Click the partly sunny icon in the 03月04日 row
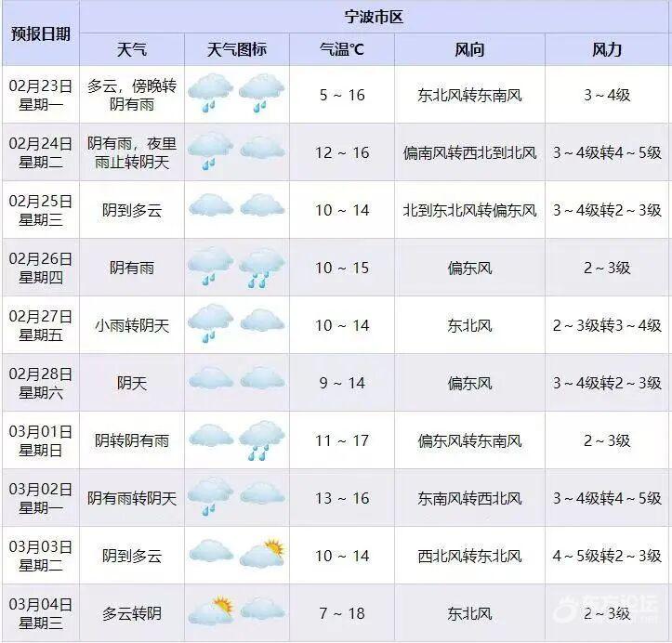 tap(211, 611)
